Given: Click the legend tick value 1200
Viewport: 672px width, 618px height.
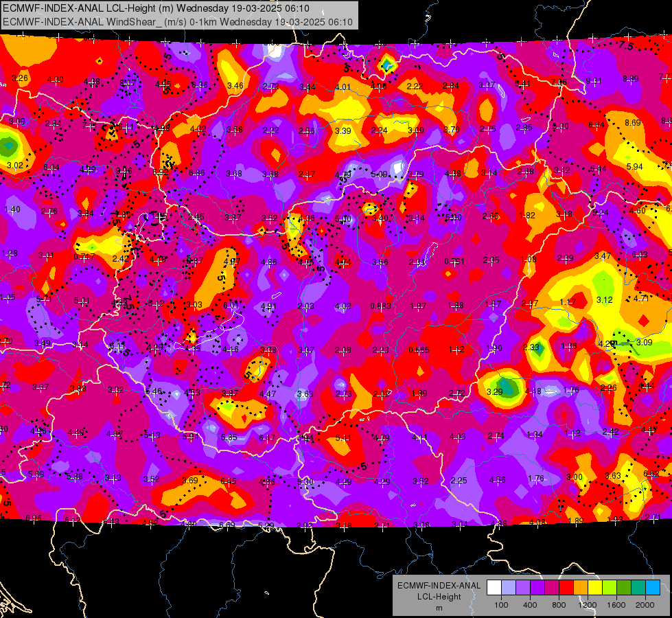Looking at the screenshot, I should pos(587,605).
